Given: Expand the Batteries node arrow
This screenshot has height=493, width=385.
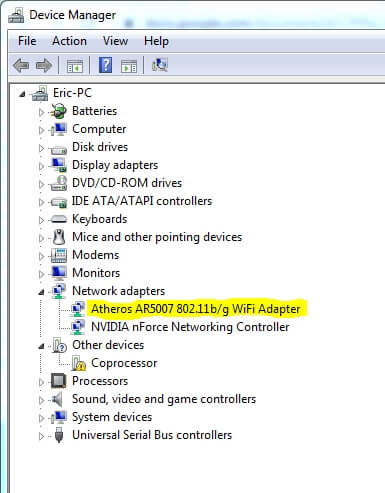Looking at the screenshot, I should pyautogui.click(x=41, y=112).
